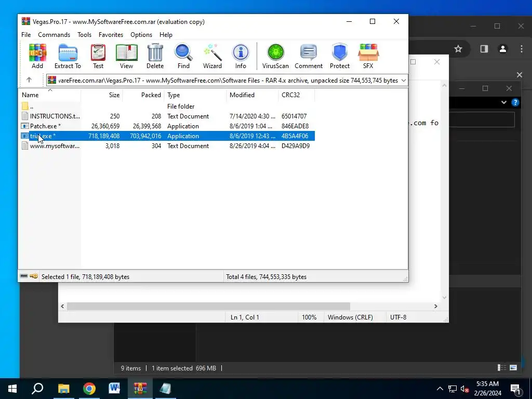Open File Explorer from taskbar
This screenshot has height=399, width=532.
click(63, 389)
